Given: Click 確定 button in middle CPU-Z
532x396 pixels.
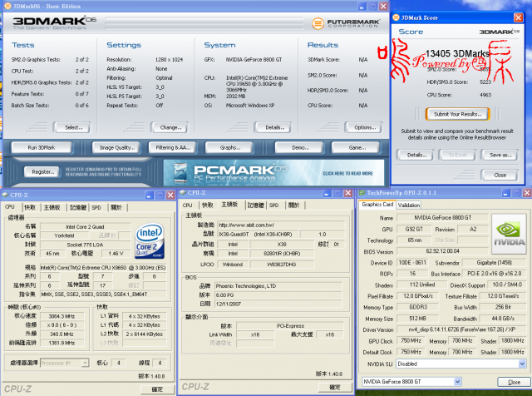Looking at the screenshot, I should tap(334, 387).
